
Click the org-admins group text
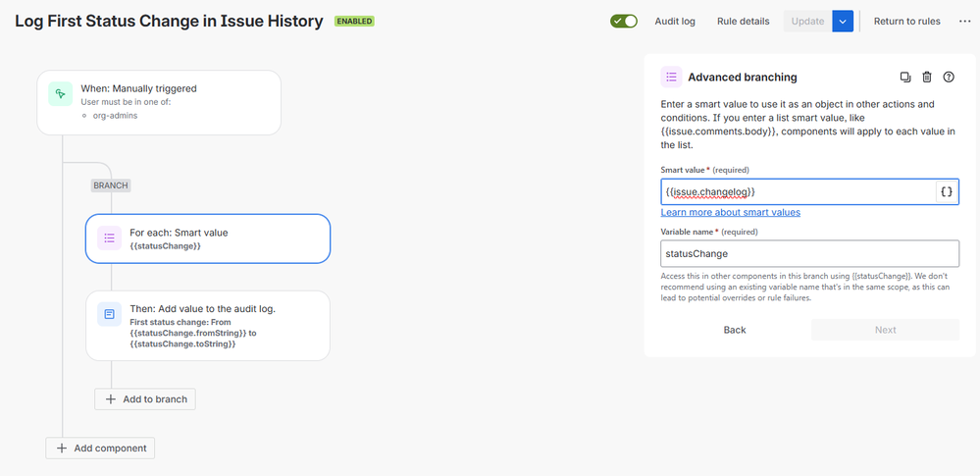coord(116,116)
